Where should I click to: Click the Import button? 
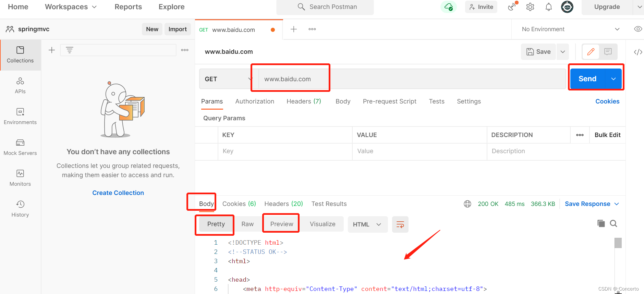pos(178,29)
